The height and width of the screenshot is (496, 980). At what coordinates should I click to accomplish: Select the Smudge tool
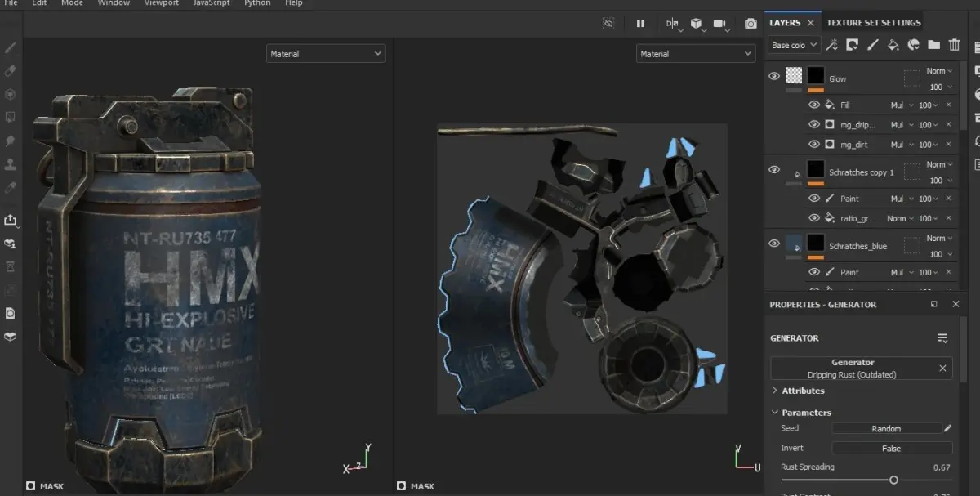coord(11,141)
